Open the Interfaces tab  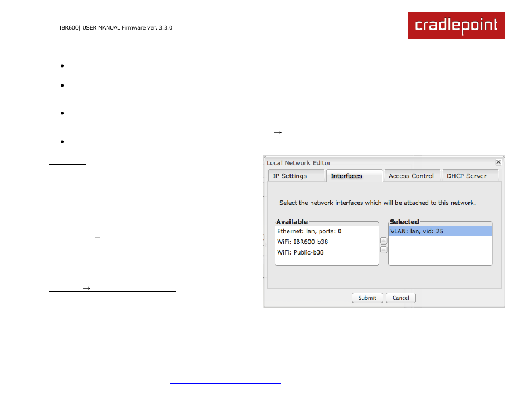point(354,176)
